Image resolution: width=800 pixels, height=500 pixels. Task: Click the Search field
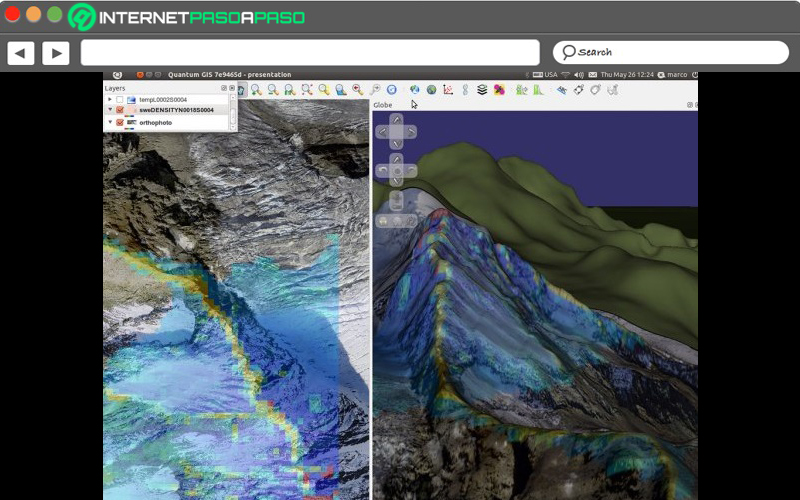671,53
